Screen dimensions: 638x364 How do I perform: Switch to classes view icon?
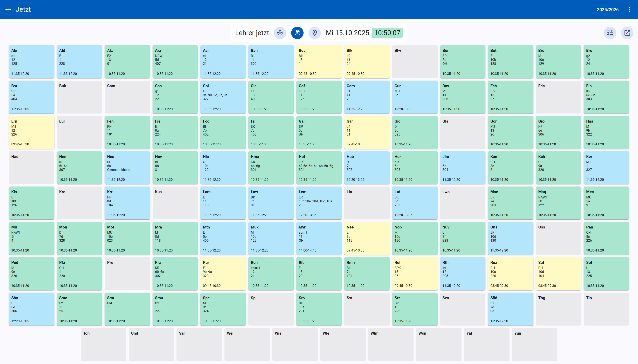[x=280, y=33]
